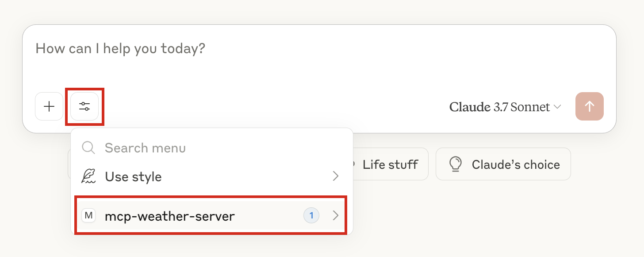
Task: Open the Claude 3.7 Sonnet model selector
Action: pos(505,107)
